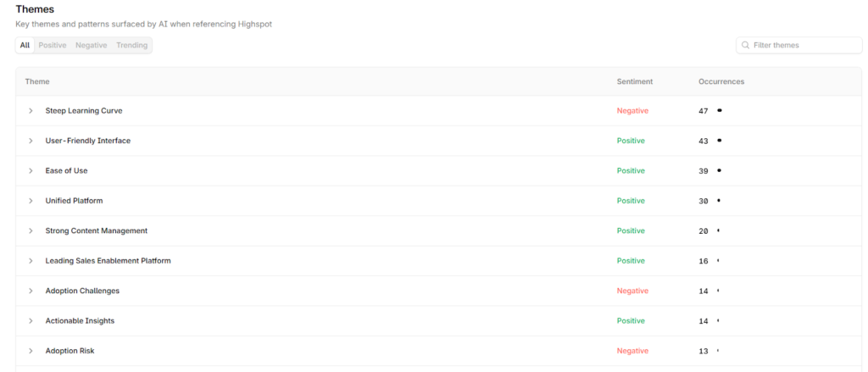Viewport: 868px width, 372px height.
Task: Expand the Strong Content Management chevron
Action: coord(31,230)
